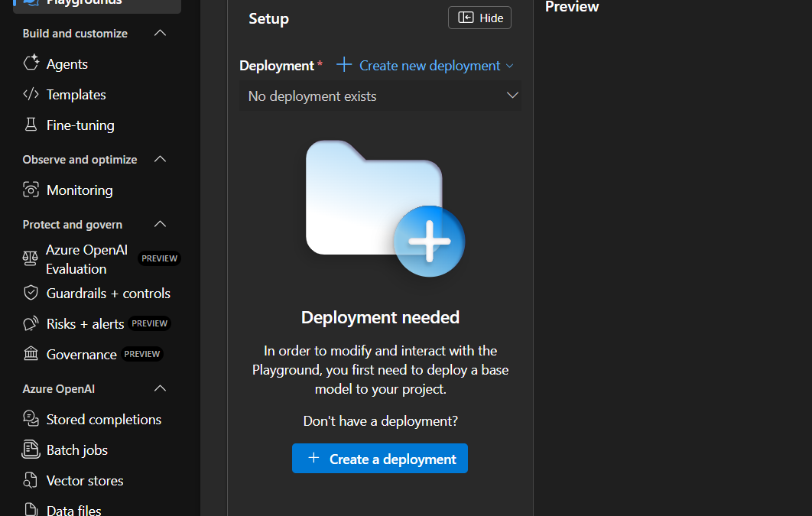
Task: Click the Guardrails shield icon
Action: [x=31, y=293]
